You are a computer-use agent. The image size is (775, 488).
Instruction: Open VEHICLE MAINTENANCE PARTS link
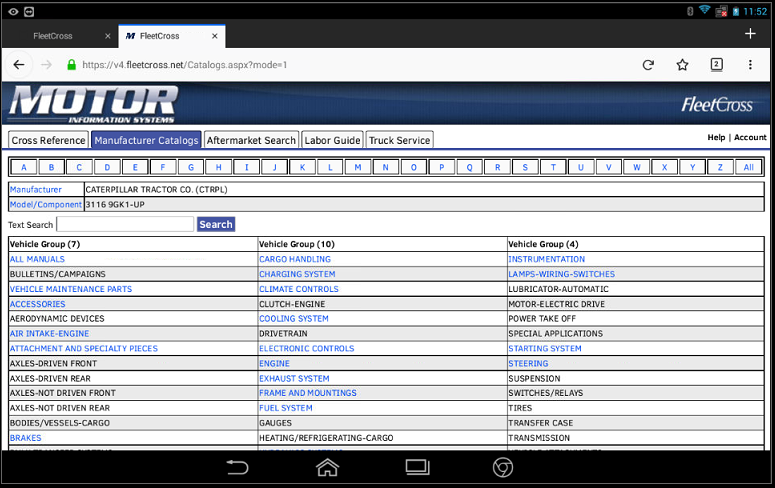(x=71, y=289)
